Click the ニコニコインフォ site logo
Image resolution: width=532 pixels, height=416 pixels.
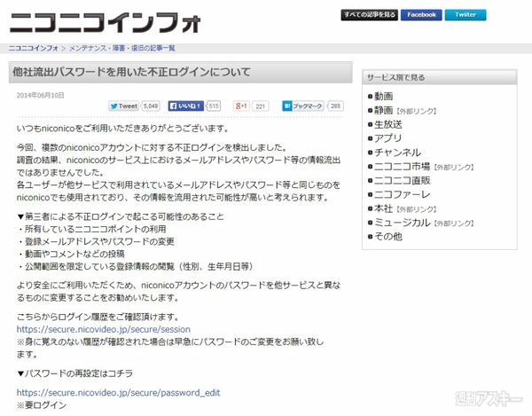(106, 23)
